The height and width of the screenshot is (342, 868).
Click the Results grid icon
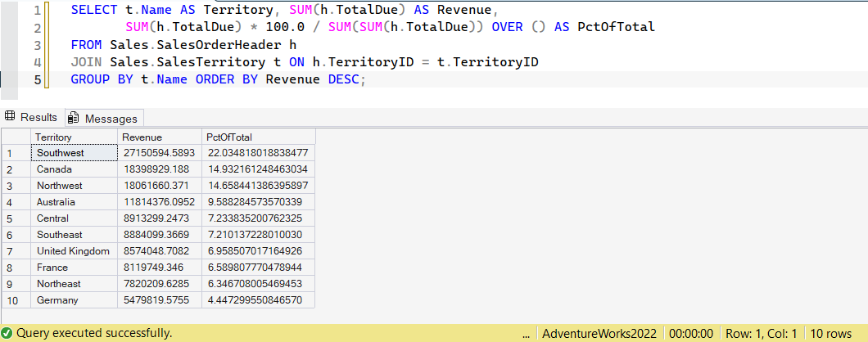point(9,117)
